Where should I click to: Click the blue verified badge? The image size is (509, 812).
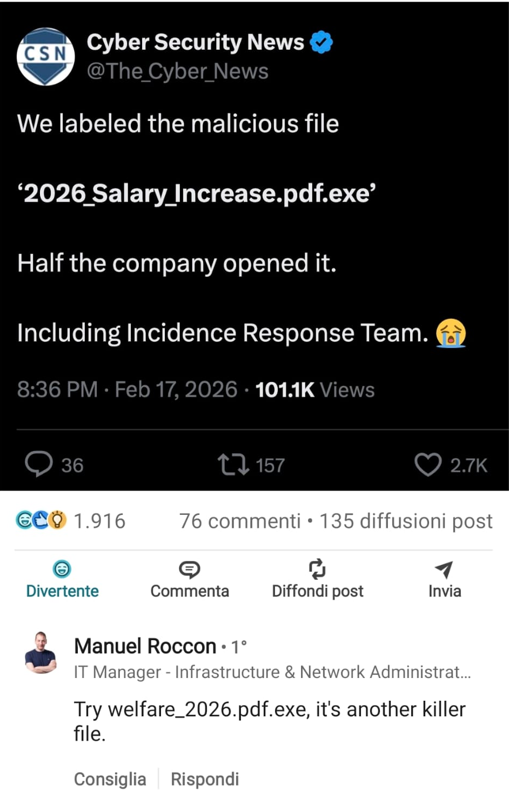coord(322,42)
